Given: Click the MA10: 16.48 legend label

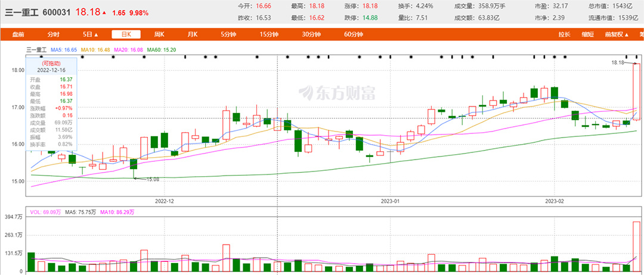Looking at the screenshot, I should coord(95,49).
